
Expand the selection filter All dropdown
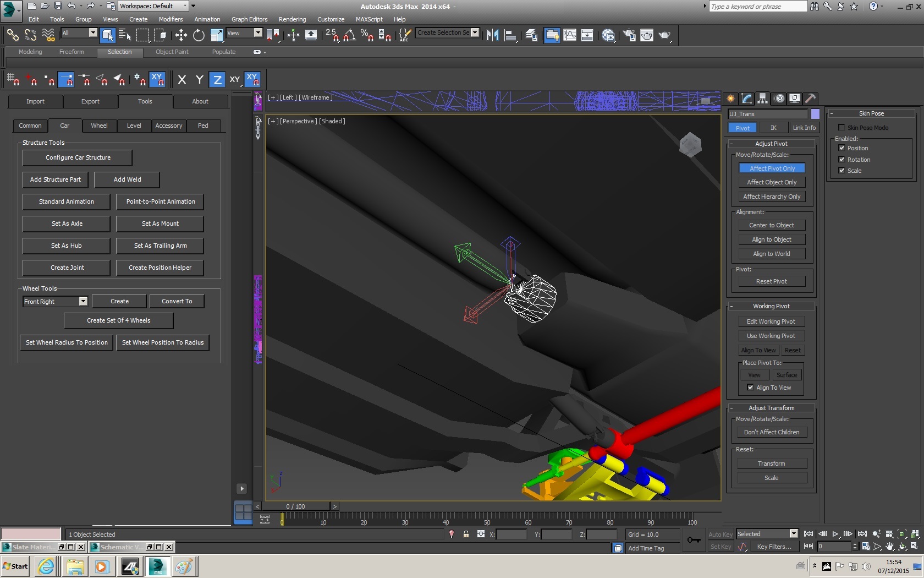(92, 33)
